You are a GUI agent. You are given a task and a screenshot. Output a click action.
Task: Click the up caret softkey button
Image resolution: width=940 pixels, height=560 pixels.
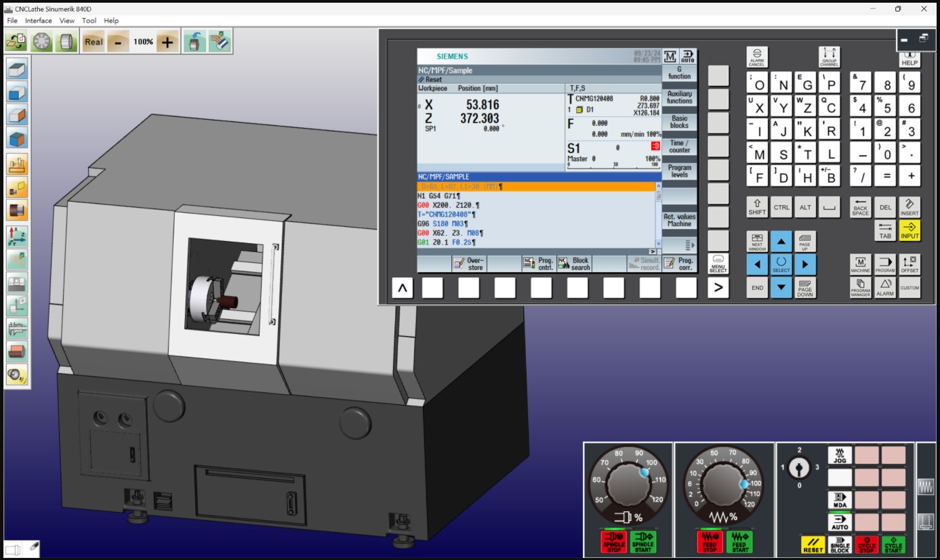click(x=402, y=288)
